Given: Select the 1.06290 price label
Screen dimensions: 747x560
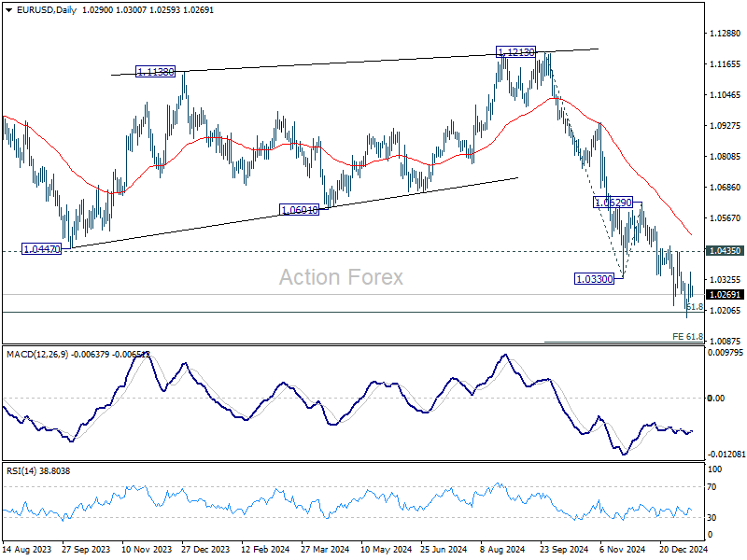Looking at the screenshot, I should click(x=613, y=203).
